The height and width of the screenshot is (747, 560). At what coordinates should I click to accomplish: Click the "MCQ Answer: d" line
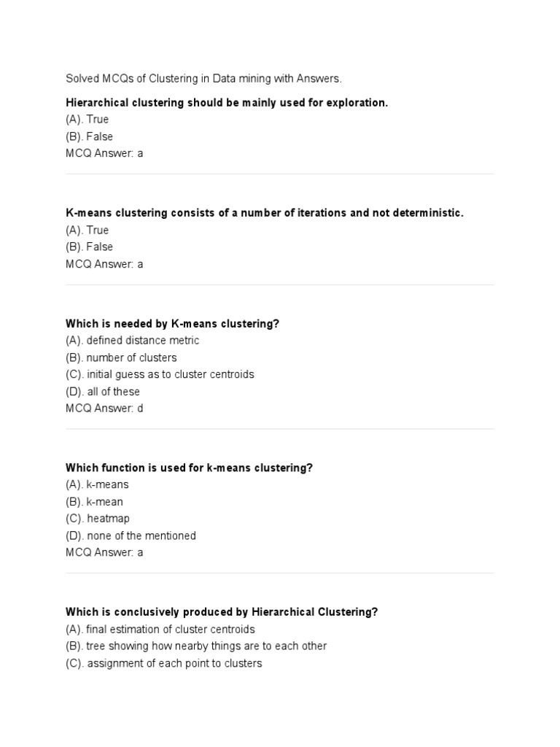coord(104,409)
